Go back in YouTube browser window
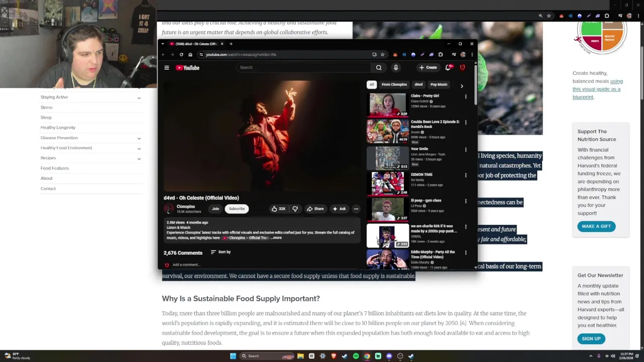Image resolution: width=644 pixels, height=362 pixels. pos(163,54)
